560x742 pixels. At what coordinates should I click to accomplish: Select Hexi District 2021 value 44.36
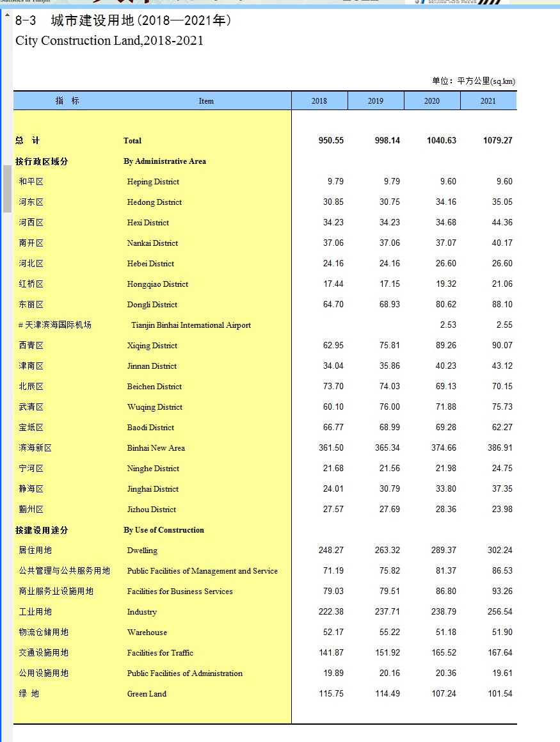click(502, 222)
